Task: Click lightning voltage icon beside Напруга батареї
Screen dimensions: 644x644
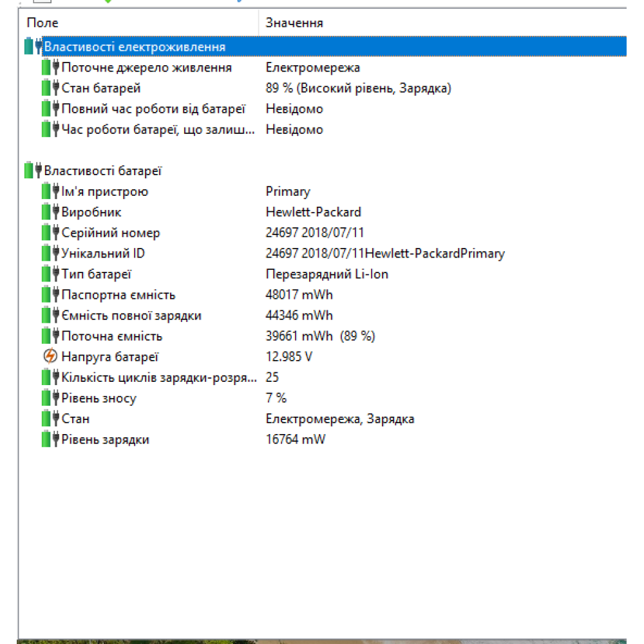Action: (50, 356)
